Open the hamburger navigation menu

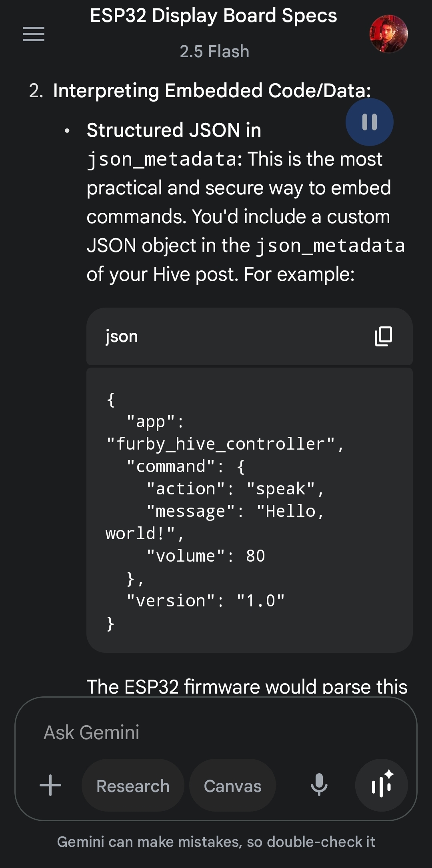tap(34, 34)
